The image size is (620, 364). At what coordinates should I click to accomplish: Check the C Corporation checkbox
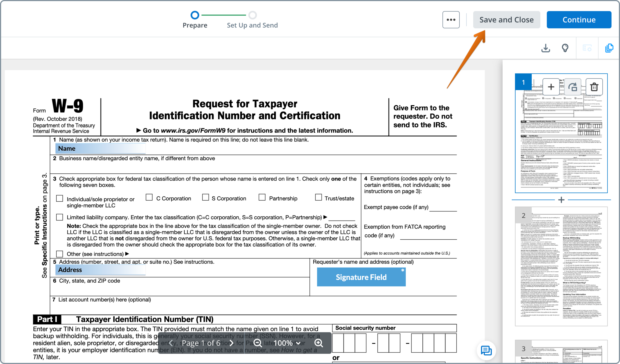click(149, 197)
